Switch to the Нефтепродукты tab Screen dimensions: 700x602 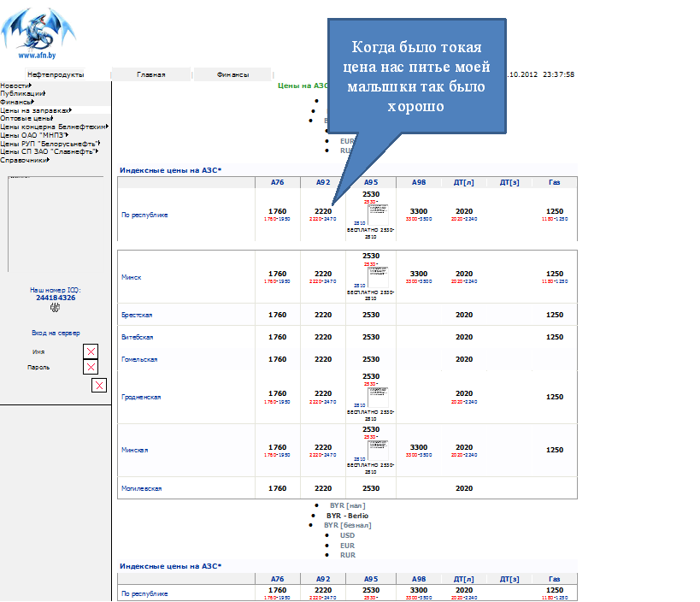coord(56,75)
